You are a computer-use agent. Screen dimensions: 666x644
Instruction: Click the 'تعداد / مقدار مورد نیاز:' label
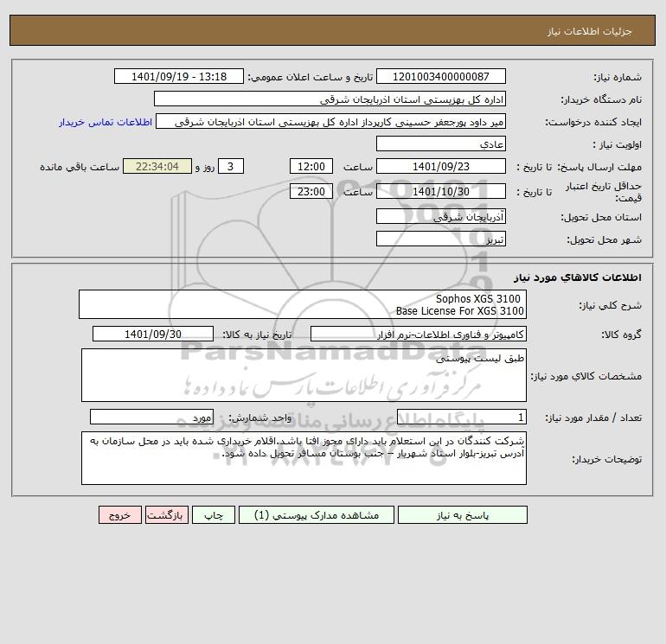[x=593, y=418]
